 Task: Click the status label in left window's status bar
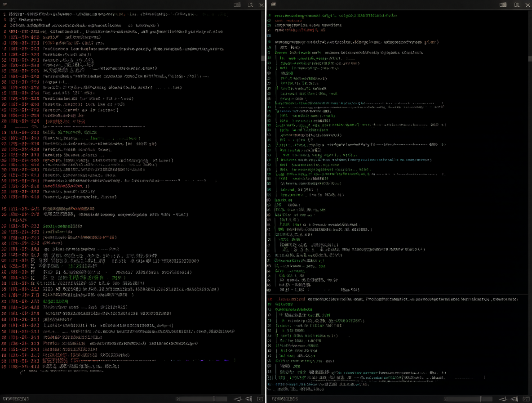pos(16,399)
